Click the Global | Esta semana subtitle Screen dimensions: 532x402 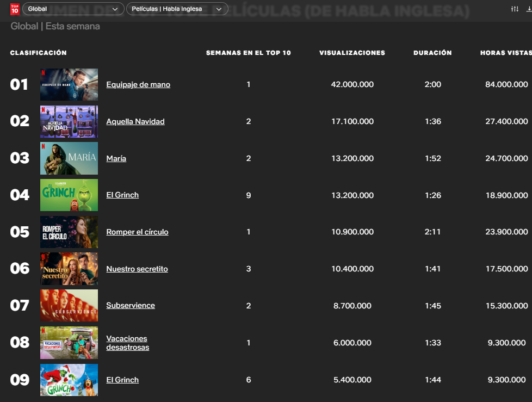(x=55, y=27)
